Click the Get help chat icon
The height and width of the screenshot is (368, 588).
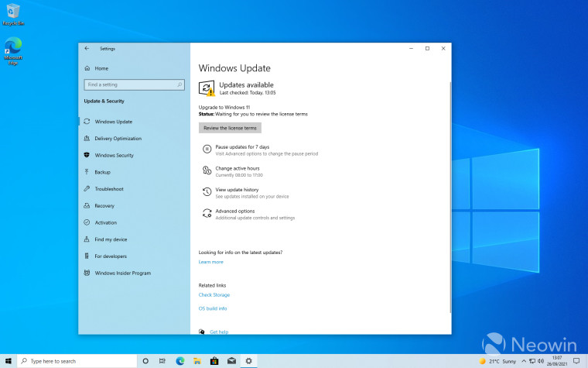pyautogui.click(x=202, y=332)
